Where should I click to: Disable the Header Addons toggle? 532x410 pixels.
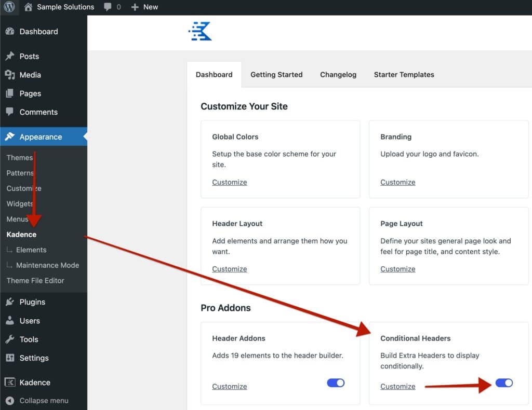[x=336, y=382]
